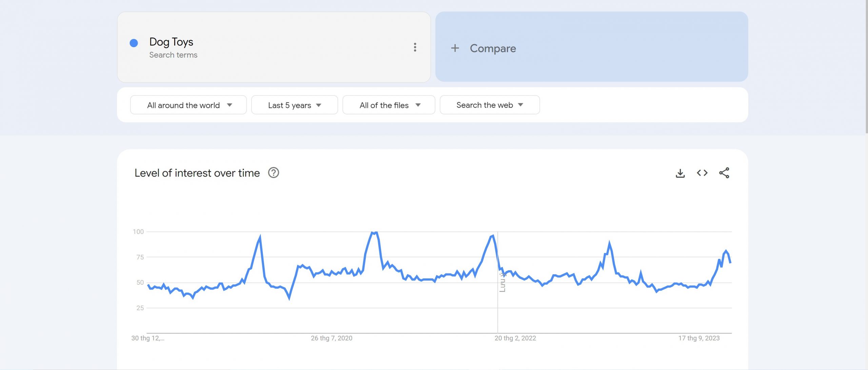Click the 26 thg 7, 2020 axis label
The image size is (868, 370).
click(331, 338)
